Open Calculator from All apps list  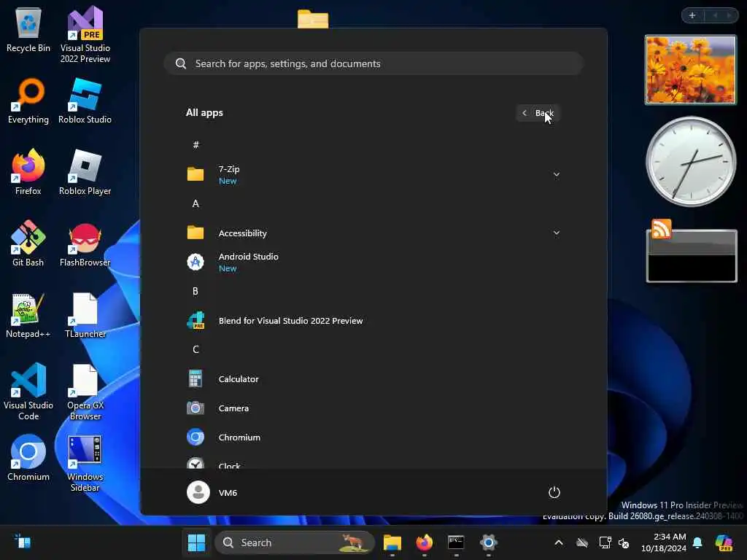tap(374, 379)
